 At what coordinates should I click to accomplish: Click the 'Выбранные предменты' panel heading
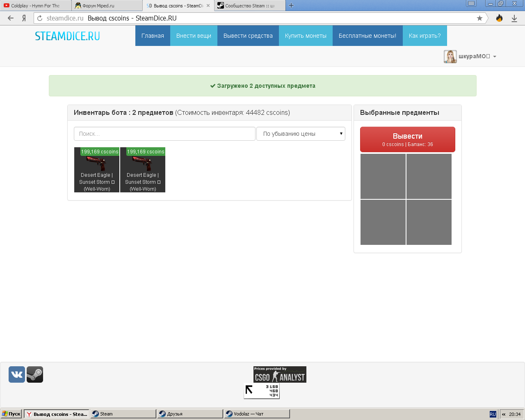[399, 112]
